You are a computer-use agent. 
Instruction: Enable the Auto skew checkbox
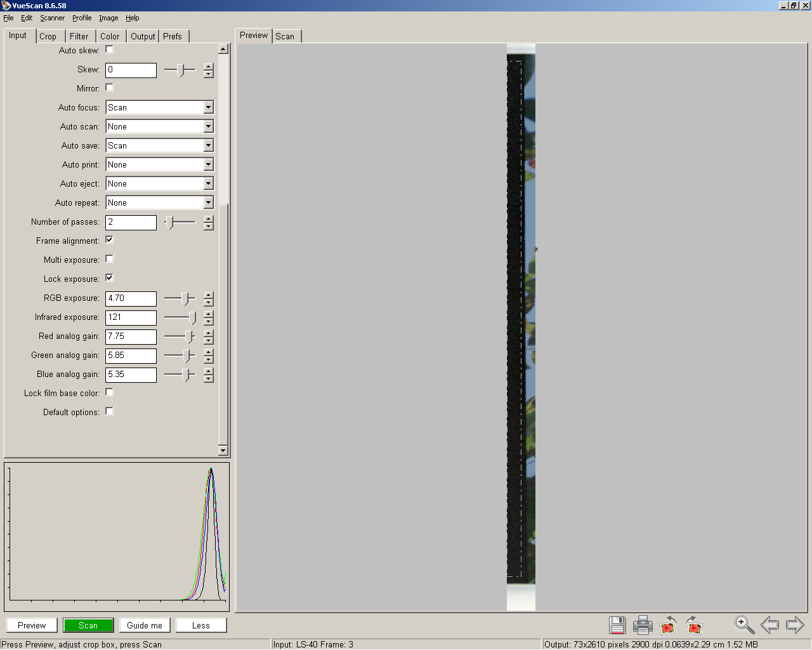tap(109, 50)
